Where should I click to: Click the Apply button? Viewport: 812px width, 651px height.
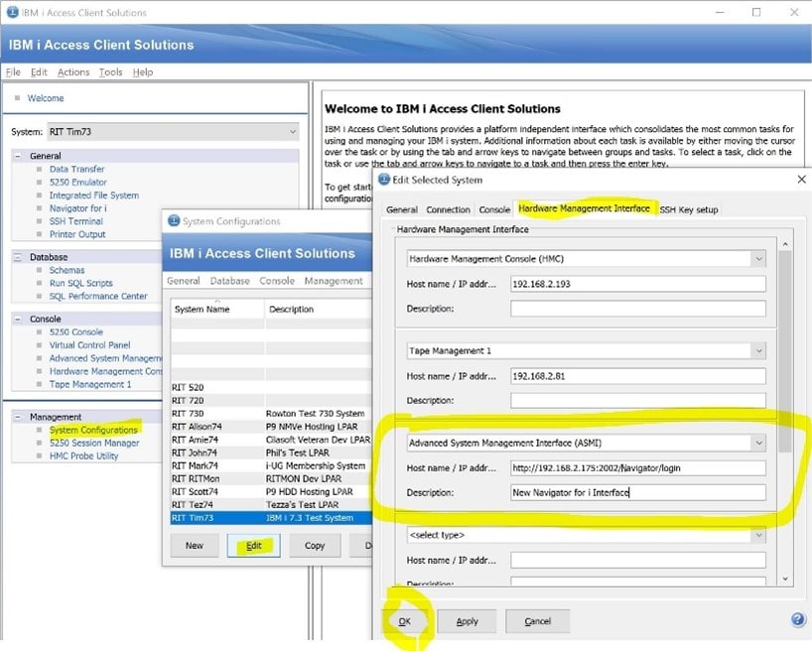(x=467, y=621)
